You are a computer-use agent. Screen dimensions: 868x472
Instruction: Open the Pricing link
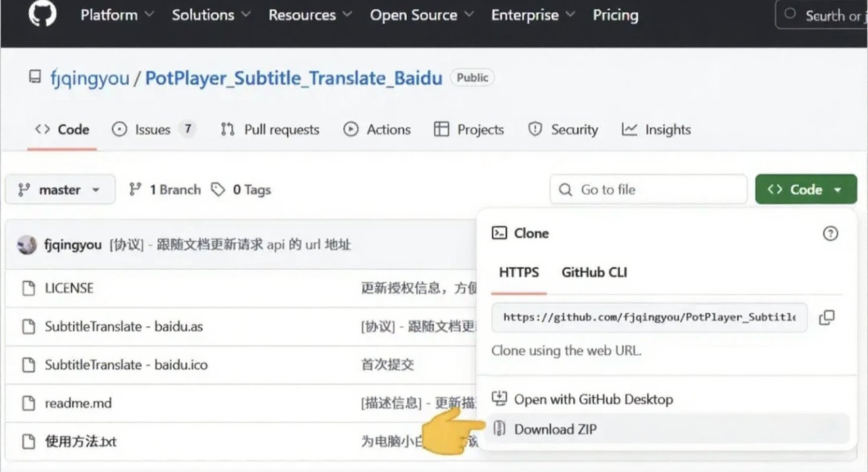(x=615, y=15)
